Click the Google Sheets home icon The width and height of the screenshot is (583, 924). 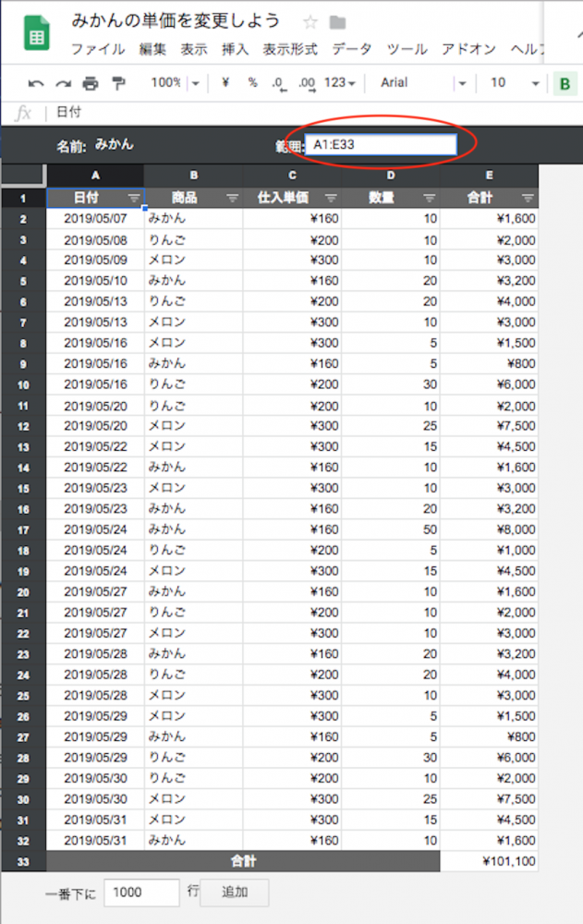[x=37, y=34]
